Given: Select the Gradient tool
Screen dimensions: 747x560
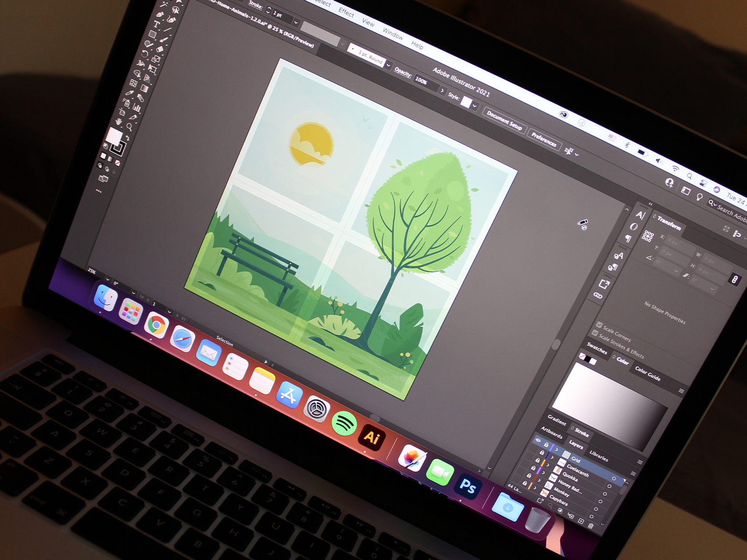Looking at the screenshot, I should (x=144, y=88).
